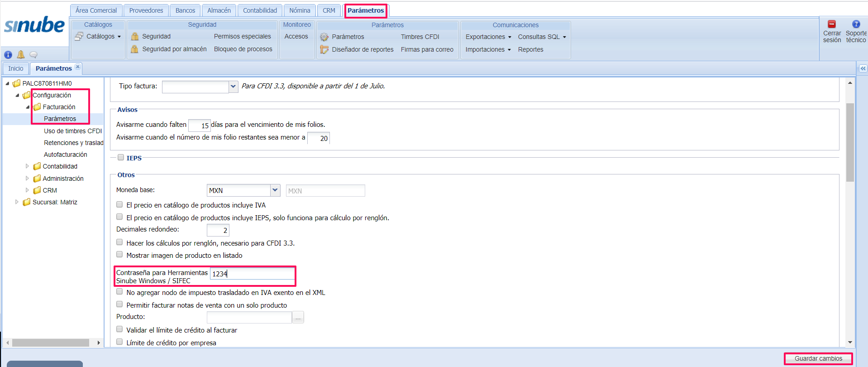Screen dimensions: 868x367
Task: Click the chat bubble icon
Action: tap(33, 55)
